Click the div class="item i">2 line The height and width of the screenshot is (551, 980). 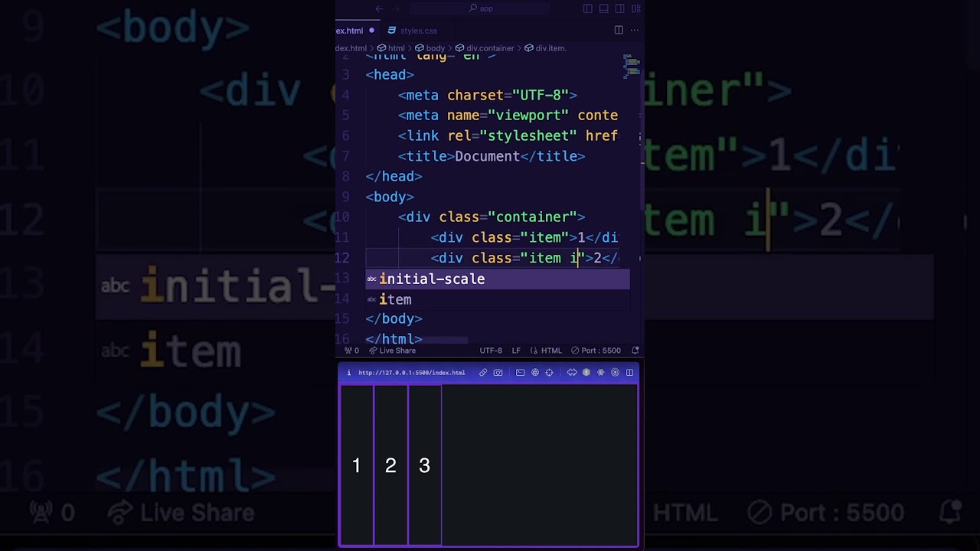[x=524, y=258]
